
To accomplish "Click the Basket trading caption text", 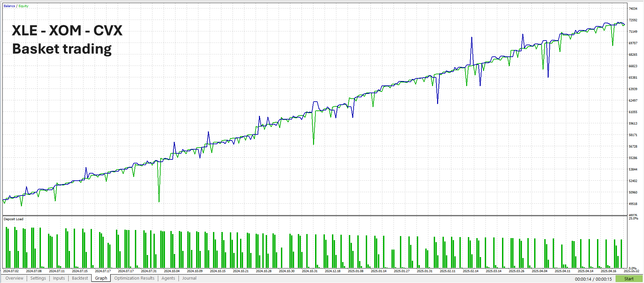I will point(62,49).
